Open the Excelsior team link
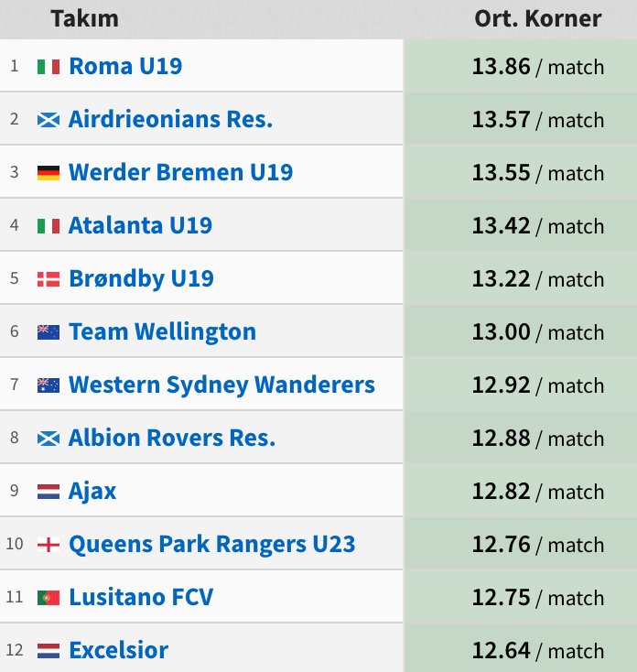Screen dimensions: 637x672 (119, 651)
